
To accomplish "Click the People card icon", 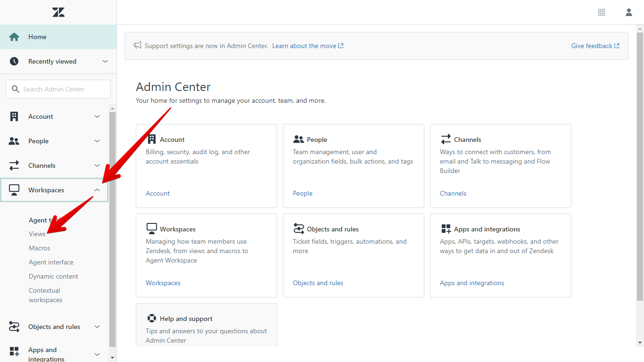I will (x=298, y=140).
